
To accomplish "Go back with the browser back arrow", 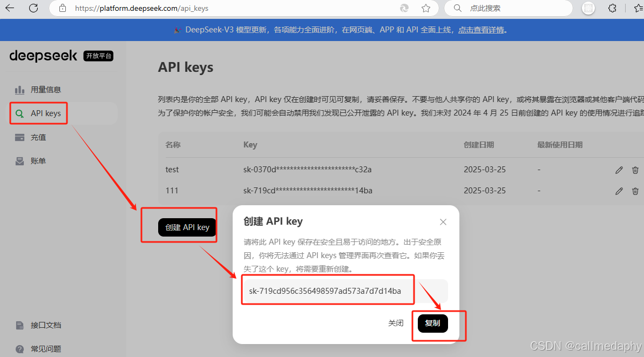I will coord(9,8).
